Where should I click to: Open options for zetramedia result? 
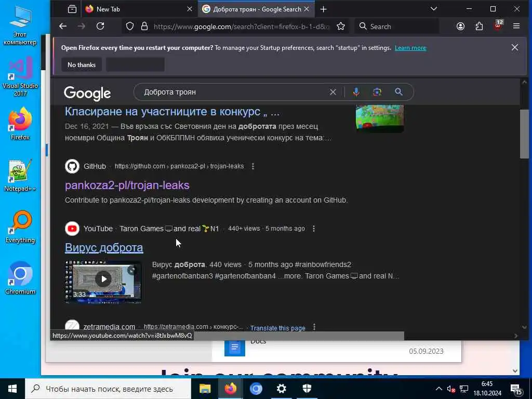(314, 327)
